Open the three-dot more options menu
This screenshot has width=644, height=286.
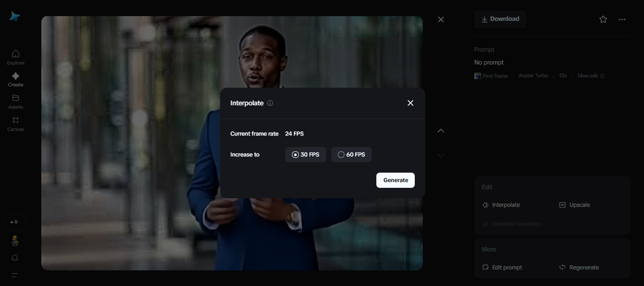point(622,19)
